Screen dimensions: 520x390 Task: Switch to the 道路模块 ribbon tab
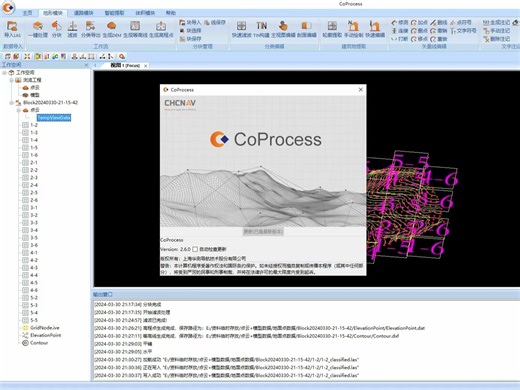pyautogui.click(x=83, y=13)
